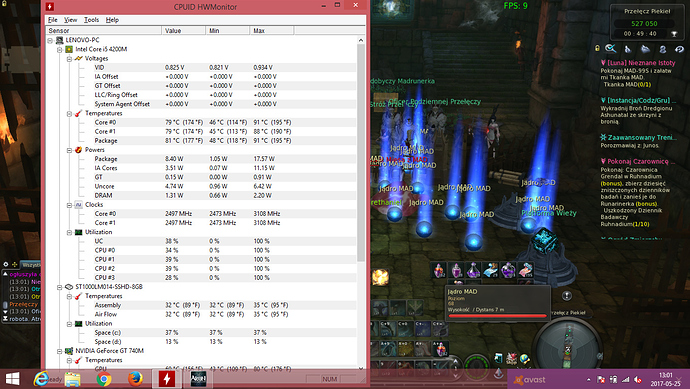Launch Internet Explorer from taskbar

click(x=41, y=379)
